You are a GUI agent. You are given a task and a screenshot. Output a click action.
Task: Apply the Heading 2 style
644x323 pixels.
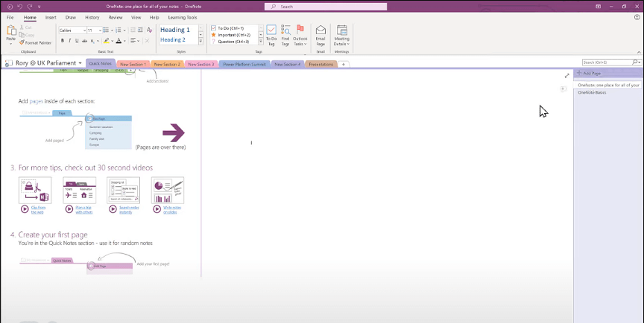pos(173,39)
